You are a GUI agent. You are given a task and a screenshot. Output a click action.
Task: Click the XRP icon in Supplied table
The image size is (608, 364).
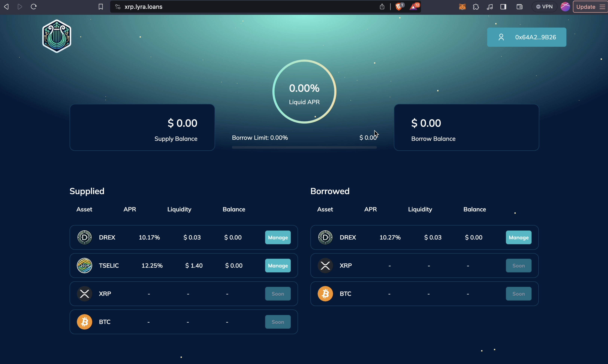pyautogui.click(x=84, y=293)
